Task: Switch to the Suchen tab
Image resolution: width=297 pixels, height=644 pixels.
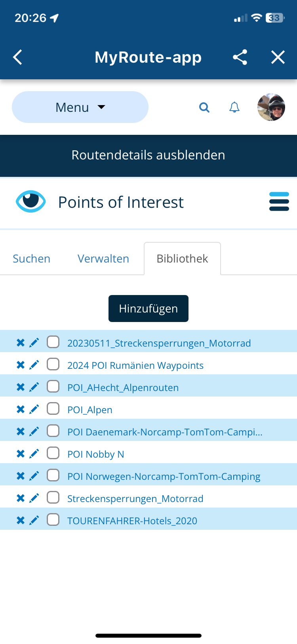Action: pyautogui.click(x=32, y=259)
